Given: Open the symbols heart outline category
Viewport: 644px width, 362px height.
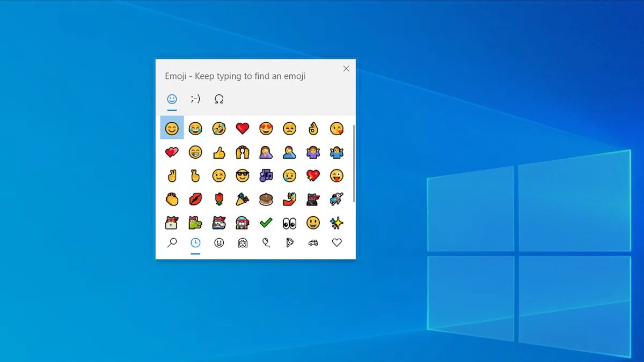Looking at the screenshot, I should [336, 243].
